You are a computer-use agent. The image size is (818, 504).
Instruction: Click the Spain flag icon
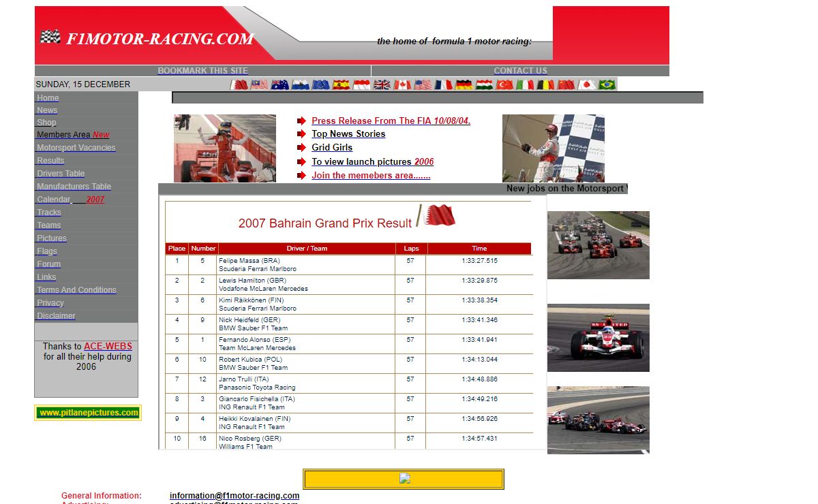pyautogui.click(x=341, y=85)
